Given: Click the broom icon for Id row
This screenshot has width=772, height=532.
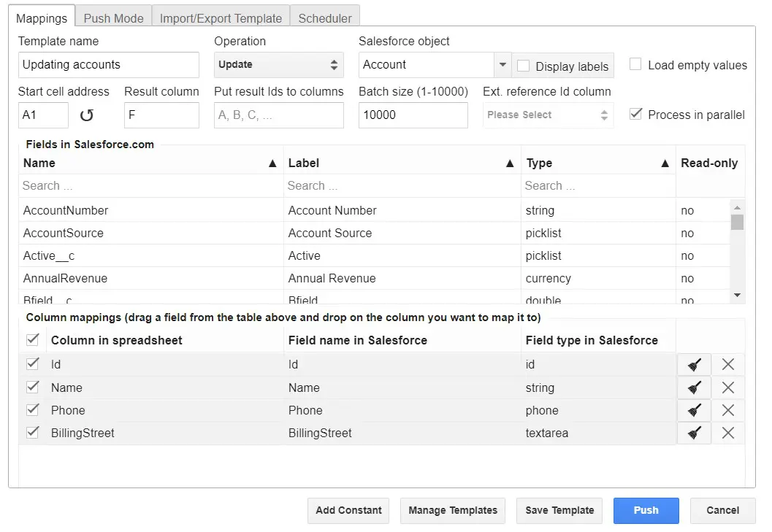Looking at the screenshot, I should (694, 365).
